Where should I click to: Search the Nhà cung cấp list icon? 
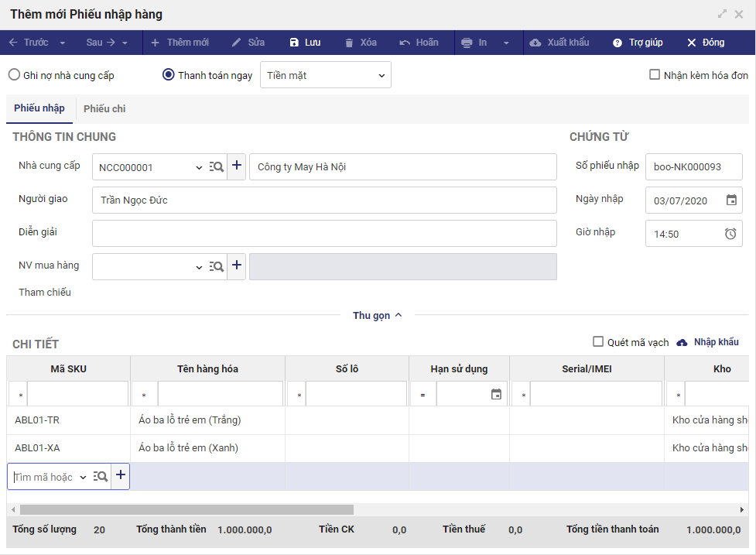point(217,167)
